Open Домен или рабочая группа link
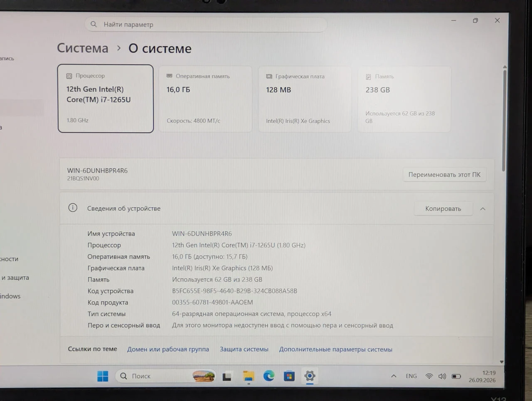Image resolution: width=532 pixels, height=401 pixels. [168, 349]
